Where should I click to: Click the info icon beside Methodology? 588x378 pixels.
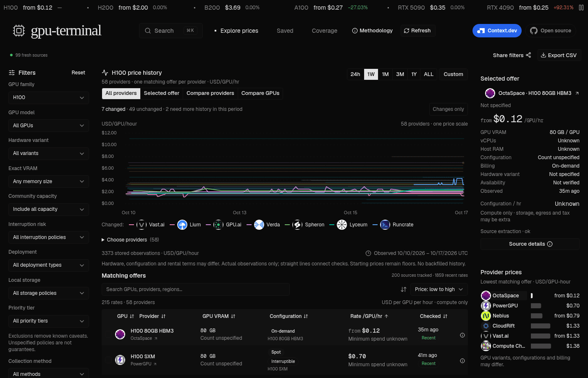pos(355,31)
